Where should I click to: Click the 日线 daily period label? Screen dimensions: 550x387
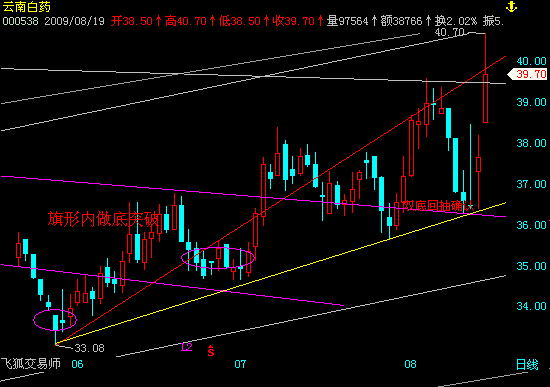527,365
